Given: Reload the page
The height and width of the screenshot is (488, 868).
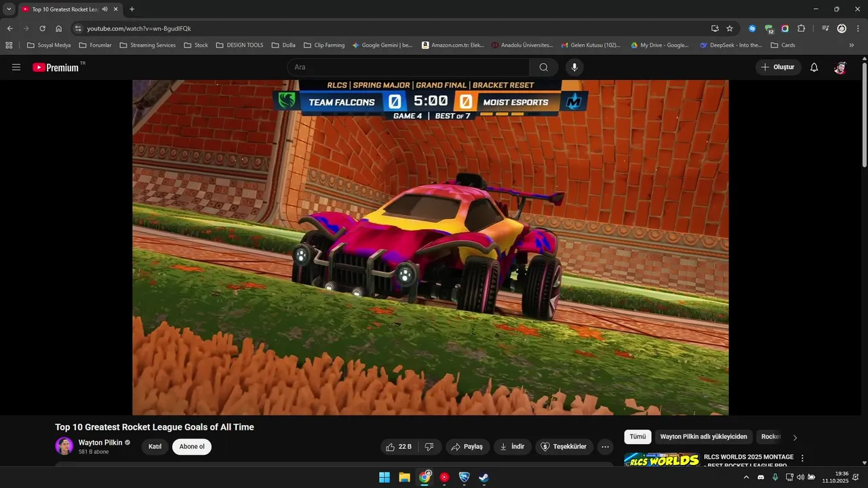Looking at the screenshot, I should click(x=42, y=28).
